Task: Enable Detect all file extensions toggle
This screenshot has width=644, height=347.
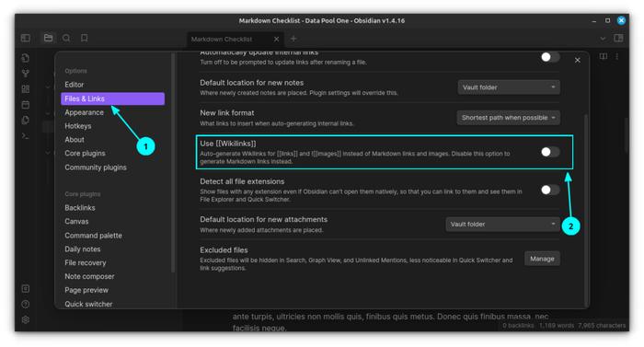Action: coord(550,190)
